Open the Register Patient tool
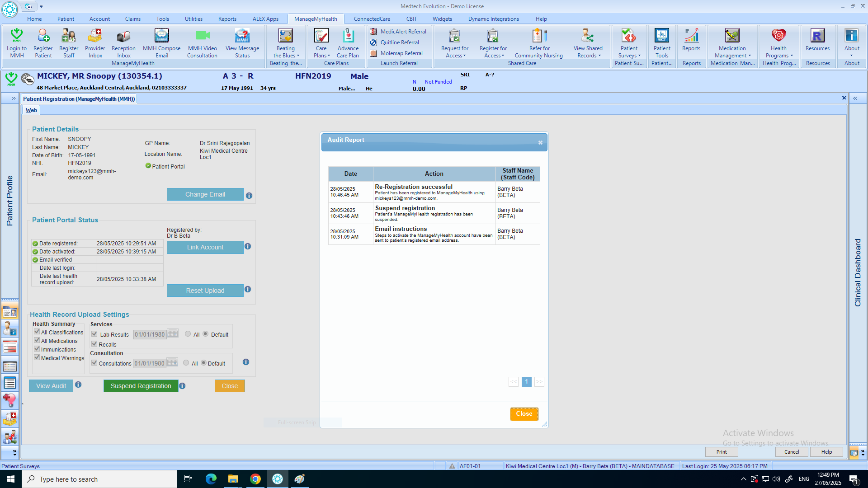Screen dimensions: 868x488 click(43, 36)
